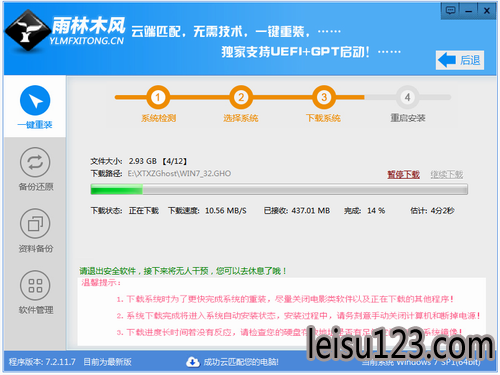Select the 一键重装 cursor icon
500x375 pixels.
[x=35, y=100]
